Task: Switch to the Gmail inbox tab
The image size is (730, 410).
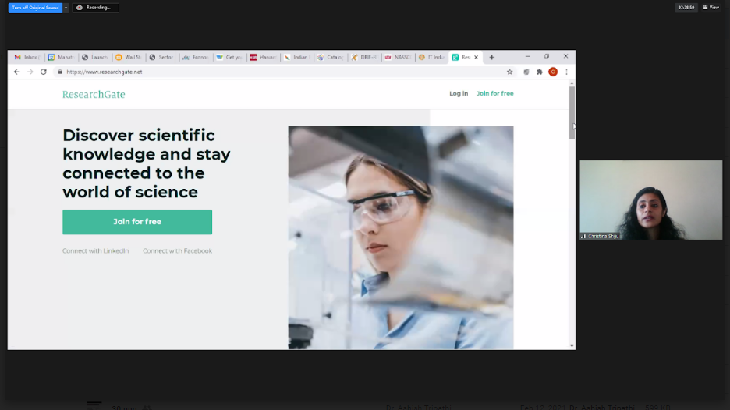Action: click(x=27, y=57)
